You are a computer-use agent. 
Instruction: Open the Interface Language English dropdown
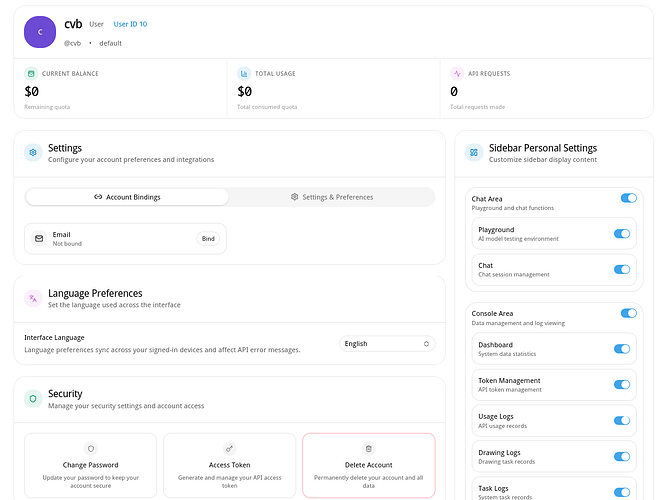click(x=387, y=344)
